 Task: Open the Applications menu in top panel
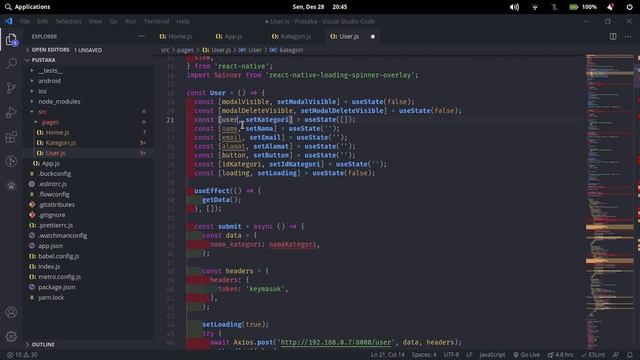(27, 7)
